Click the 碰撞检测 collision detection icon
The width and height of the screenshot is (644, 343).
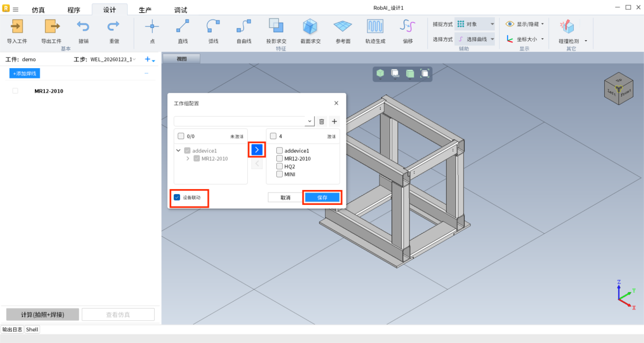pos(567,26)
